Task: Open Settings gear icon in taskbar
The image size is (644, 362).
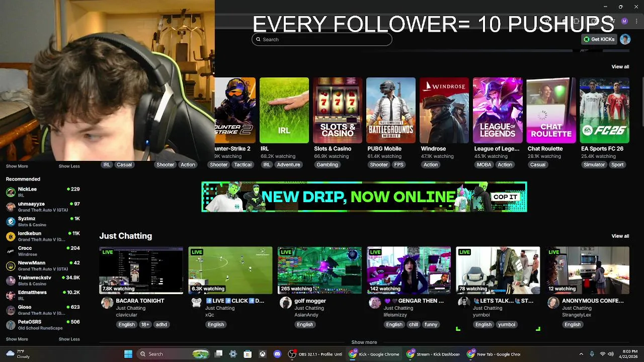Action: coord(233,354)
